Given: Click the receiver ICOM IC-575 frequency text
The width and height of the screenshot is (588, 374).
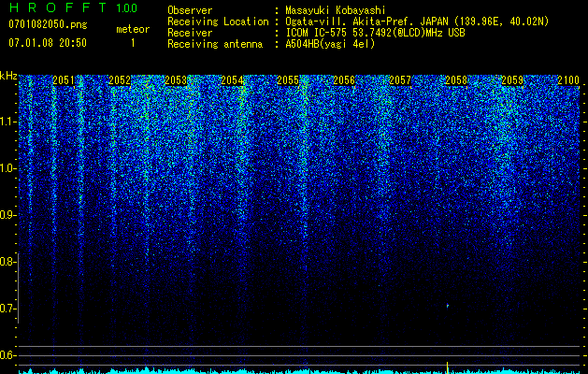Looking at the screenshot, I should 375,33.
